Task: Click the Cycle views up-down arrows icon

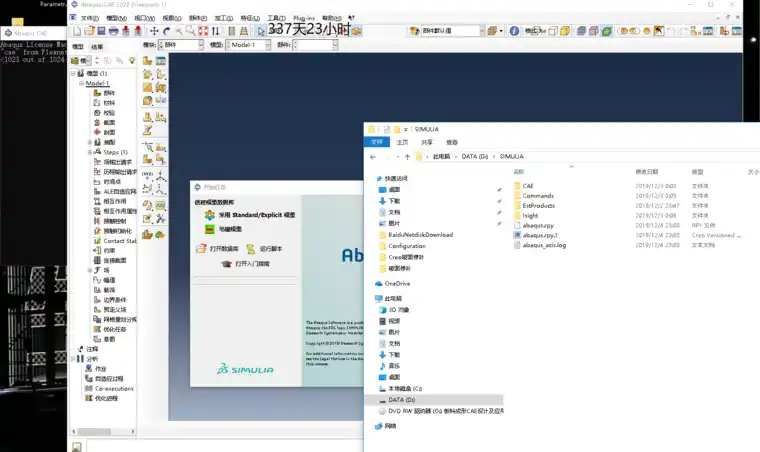Action: coord(216,31)
